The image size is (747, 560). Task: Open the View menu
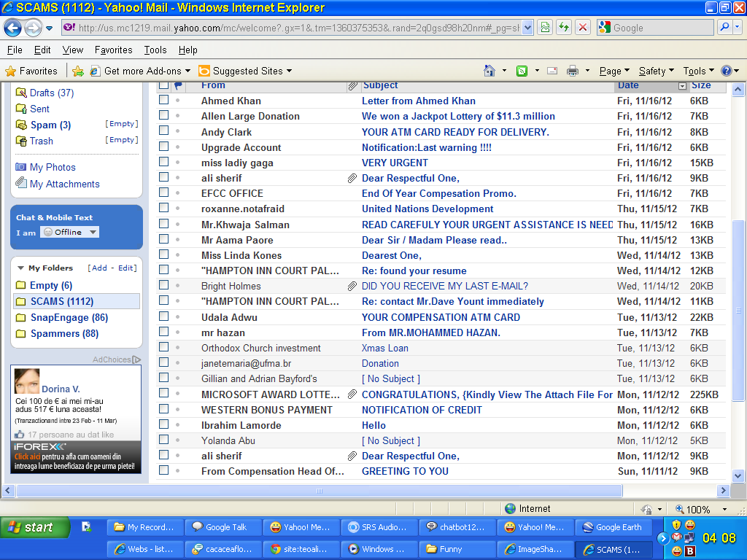(73, 50)
